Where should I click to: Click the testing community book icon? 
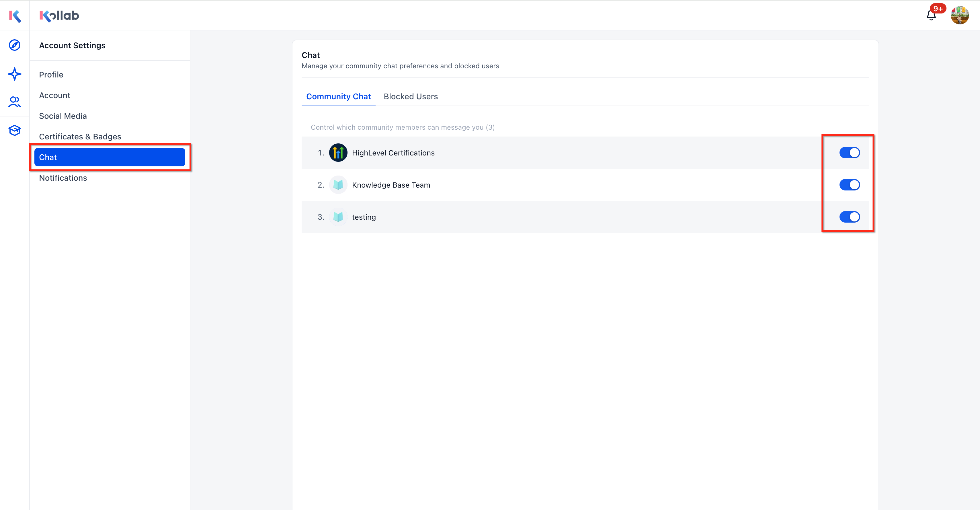coord(338,217)
